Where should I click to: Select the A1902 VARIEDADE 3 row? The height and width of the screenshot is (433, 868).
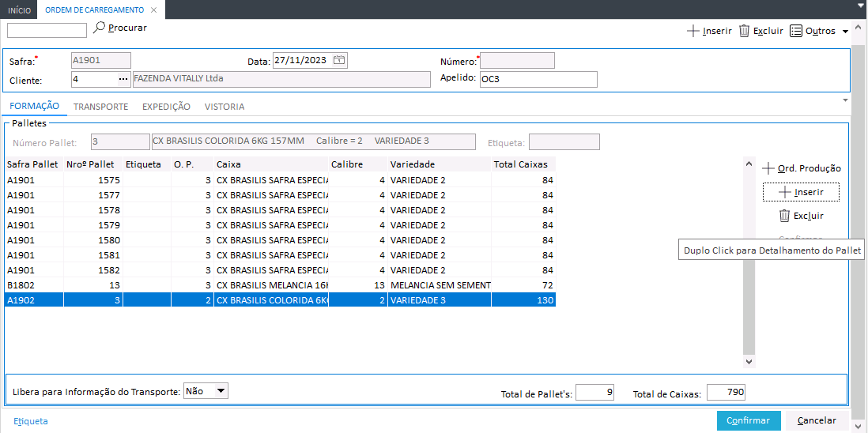tap(280, 299)
